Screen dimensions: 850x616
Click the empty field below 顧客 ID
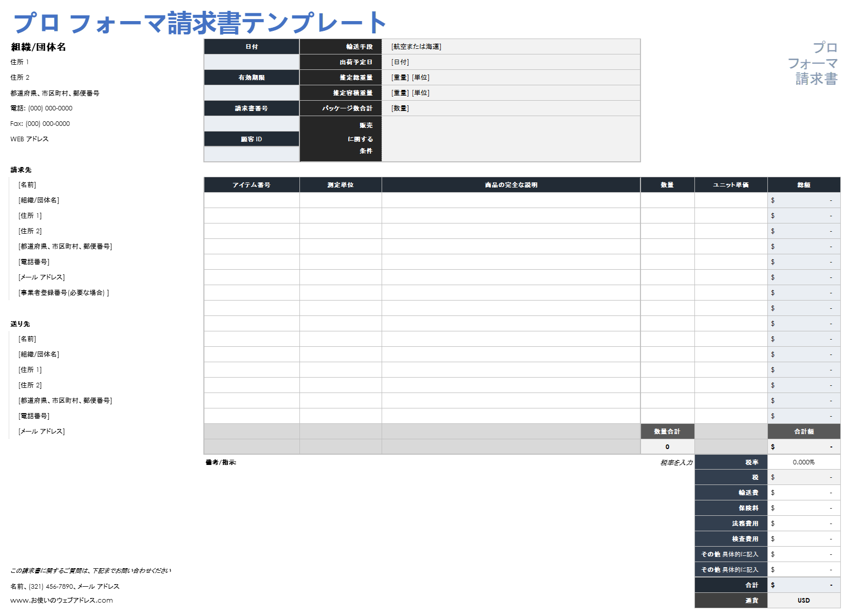252,154
